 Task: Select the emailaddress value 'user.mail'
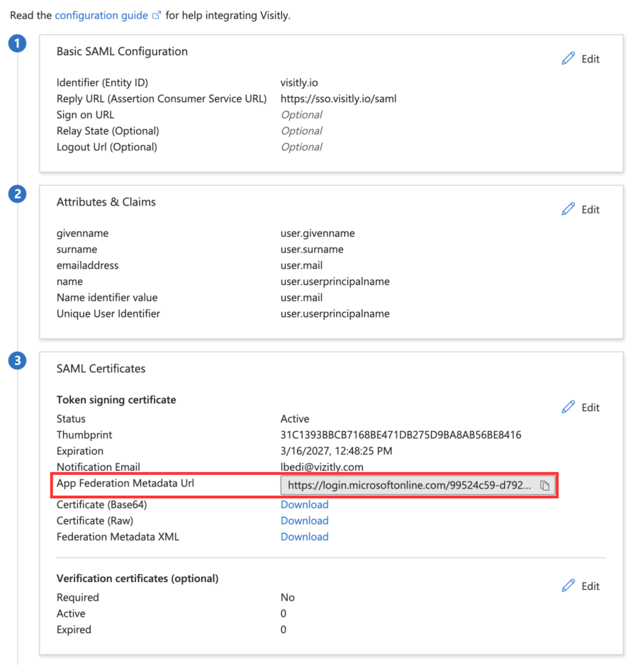coord(302,265)
